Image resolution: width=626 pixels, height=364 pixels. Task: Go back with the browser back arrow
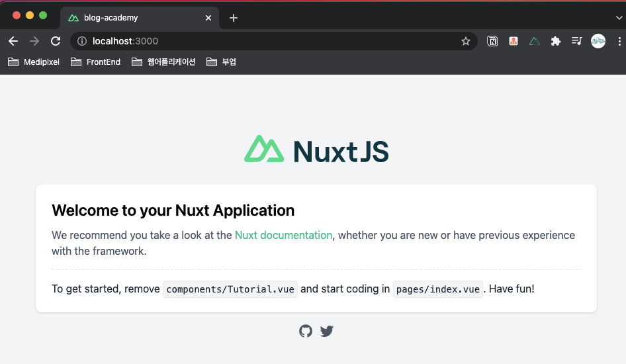[x=13, y=41]
